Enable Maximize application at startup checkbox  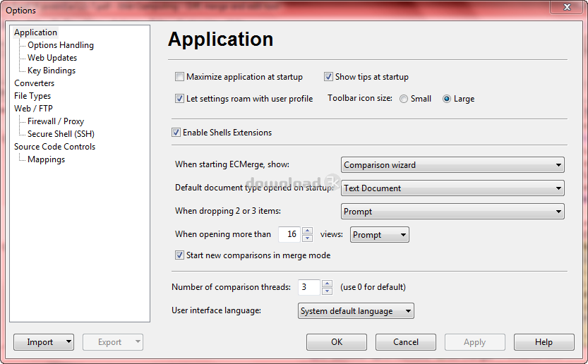click(x=179, y=77)
